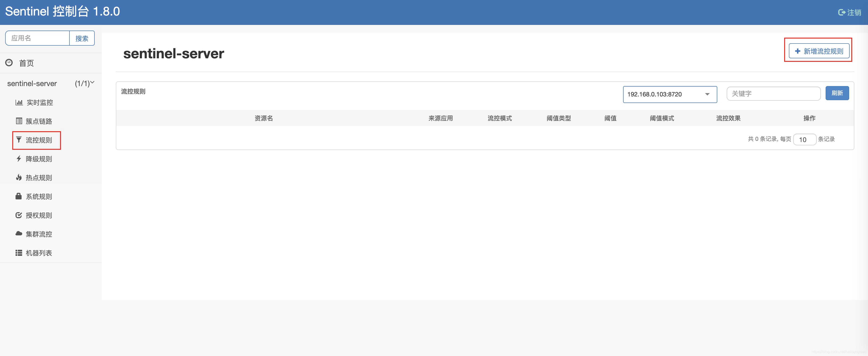Click the dashboard icon next to 首页
Viewport: 868px width, 356px height.
click(9, 63)
